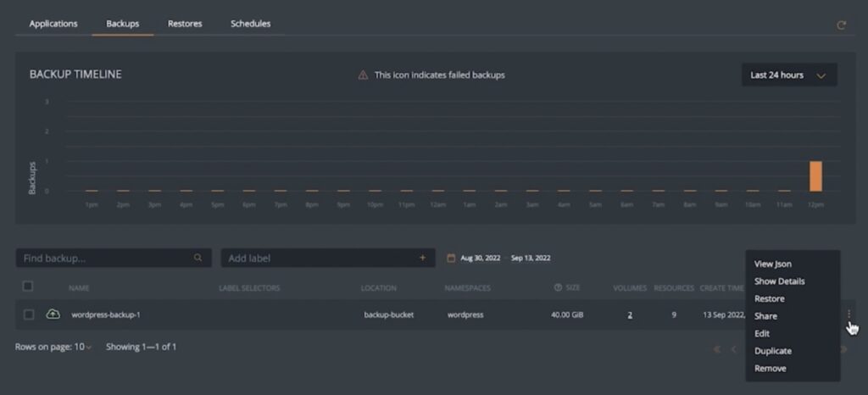
Task: Select View Json from the context menu
Action: pos(772,264)
